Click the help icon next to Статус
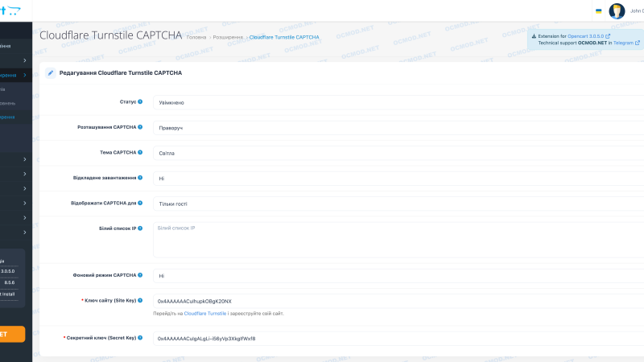Image resolution: width=644 pixels, height=362 pixels. pos(140,102)
